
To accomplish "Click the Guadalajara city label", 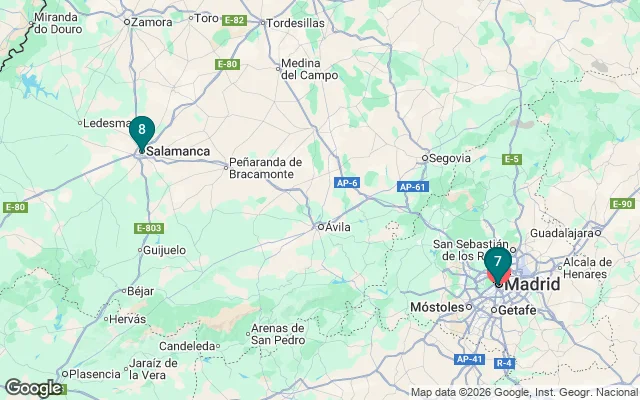I will point(561,233).
